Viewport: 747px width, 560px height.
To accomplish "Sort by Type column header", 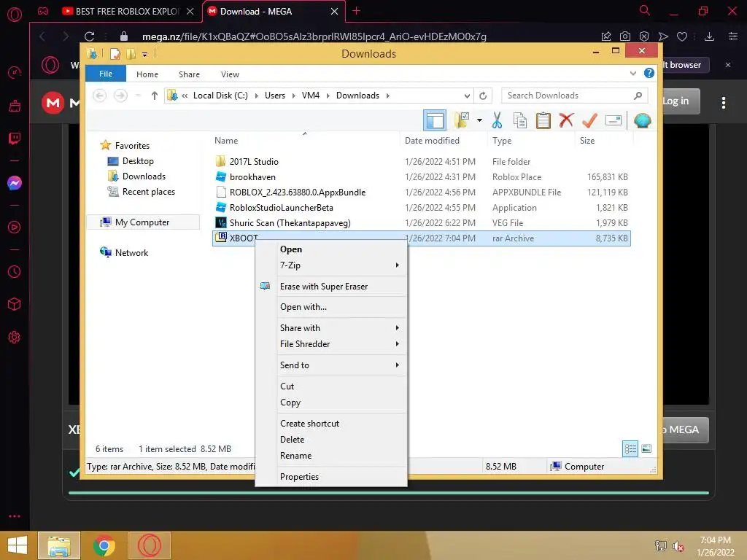I will click(531, 141).
